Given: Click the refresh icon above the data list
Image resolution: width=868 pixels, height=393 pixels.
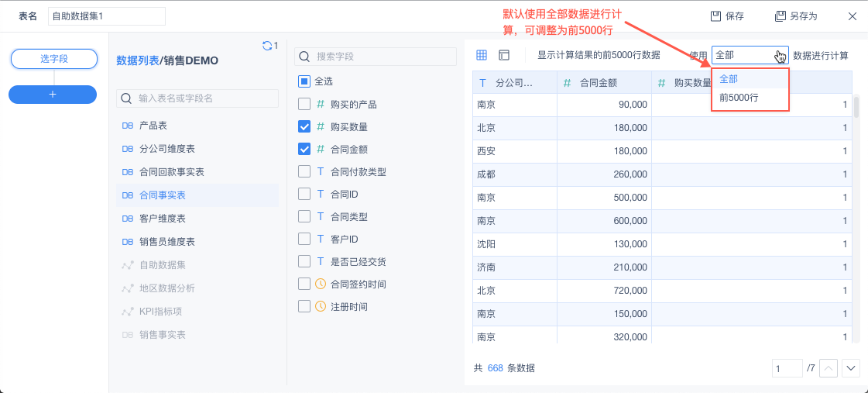Looking at the screenshot, I should (x=267, y=46).
